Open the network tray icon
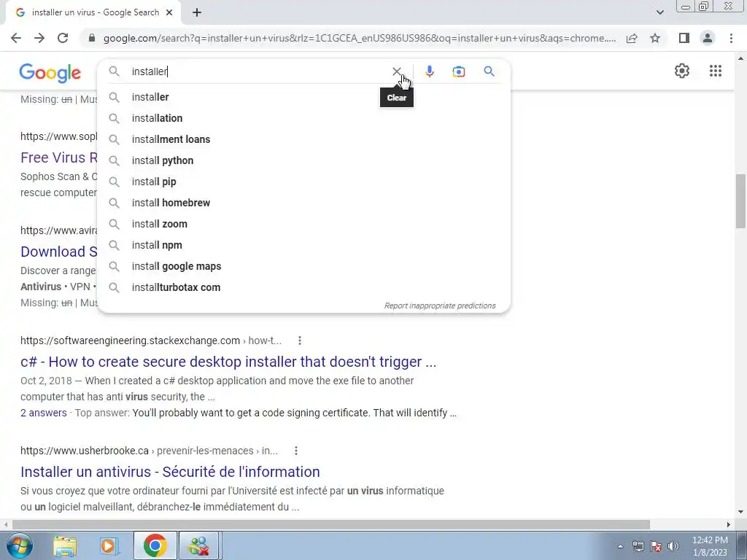 [638, 546]
